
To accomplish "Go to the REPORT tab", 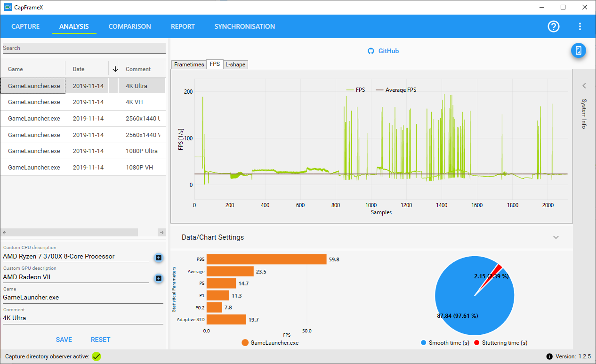I will point(183,26).
